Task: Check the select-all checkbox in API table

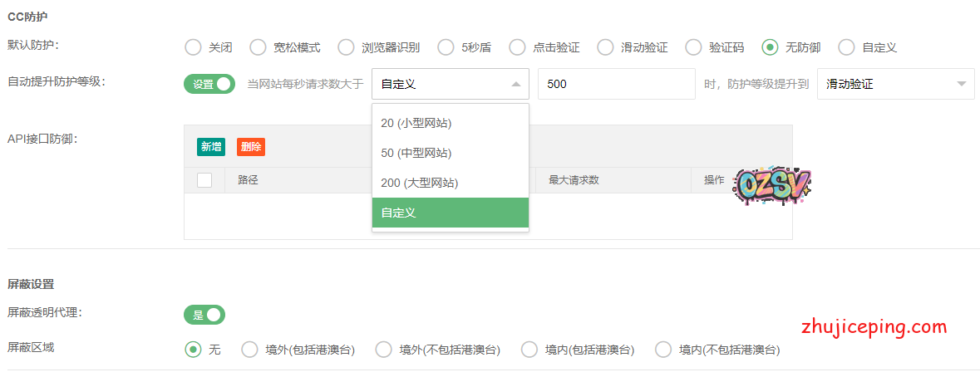Action: 204,180
